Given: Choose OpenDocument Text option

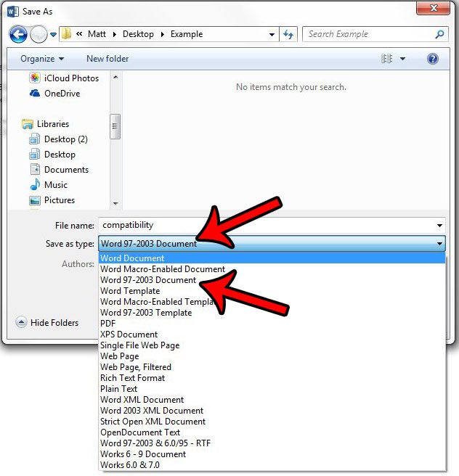Looking at the screenshot, I should point(272,432).
